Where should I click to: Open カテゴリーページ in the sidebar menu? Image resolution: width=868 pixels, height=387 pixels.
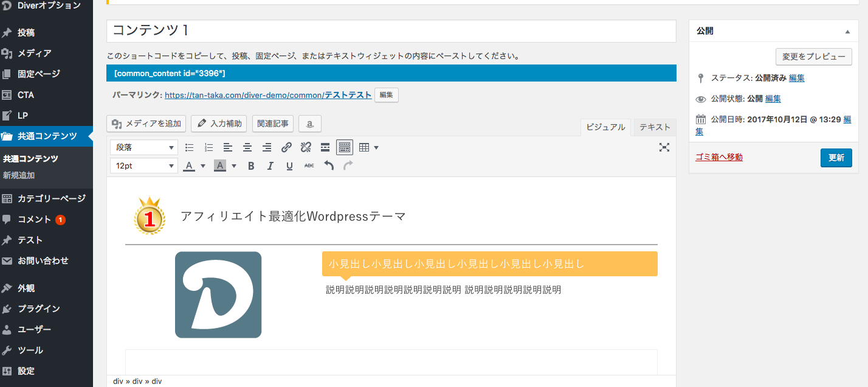[x=51, y=198]
